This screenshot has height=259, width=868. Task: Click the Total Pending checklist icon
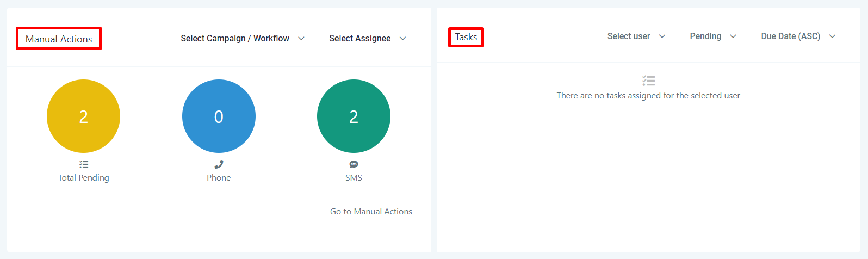tap(84, 164)
